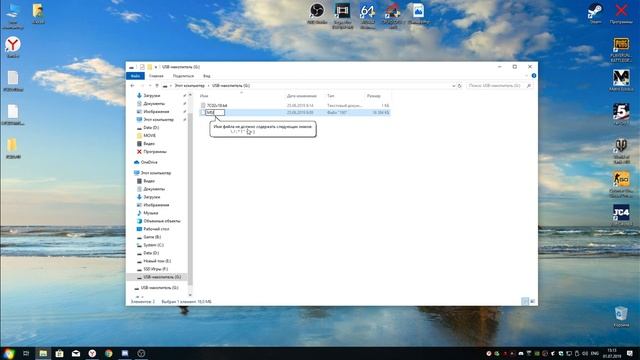
Task: Select OneDrive in the navigation pane
Action: tap(149, 162)
